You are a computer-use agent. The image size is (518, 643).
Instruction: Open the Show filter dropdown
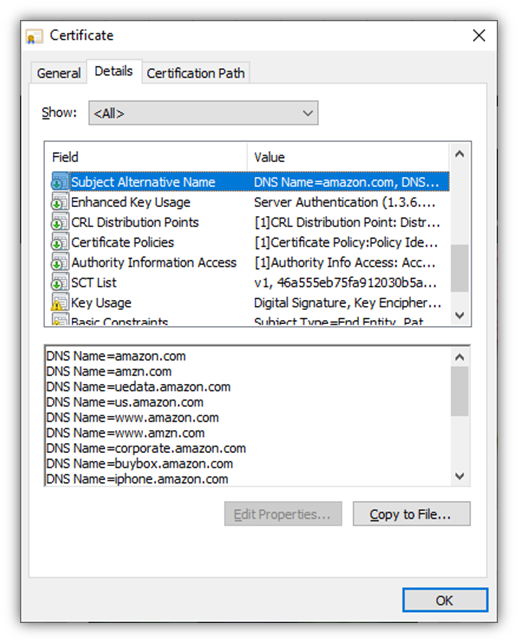[203, 113]
